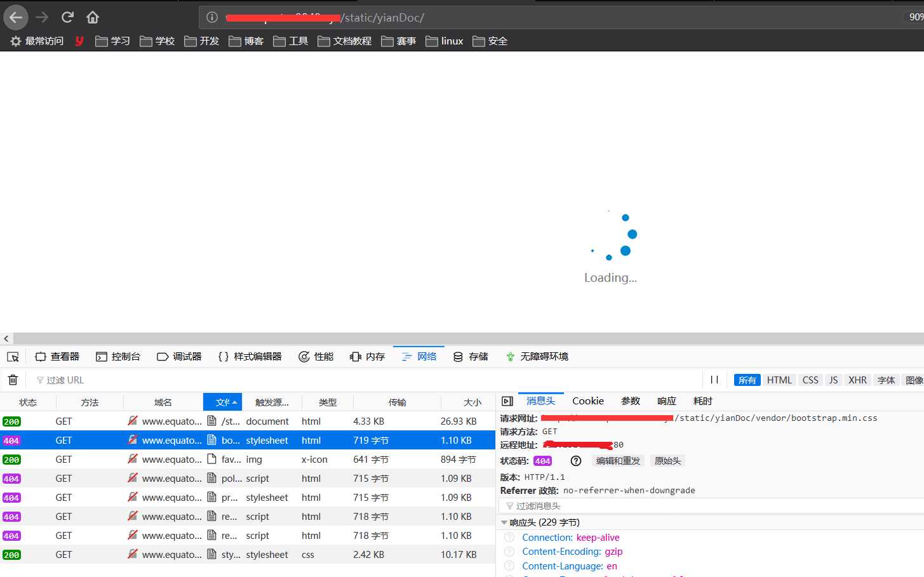Open the red Y bookmark icon
Screen dimensions: 924x577
[79, 41]
